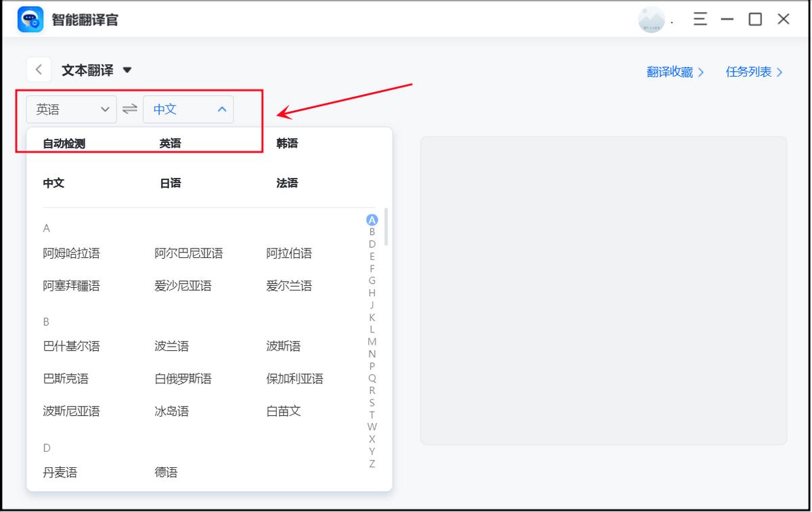Select letter A in the alphabet index
The image size is (812, 512).
(x=371, y=219)
